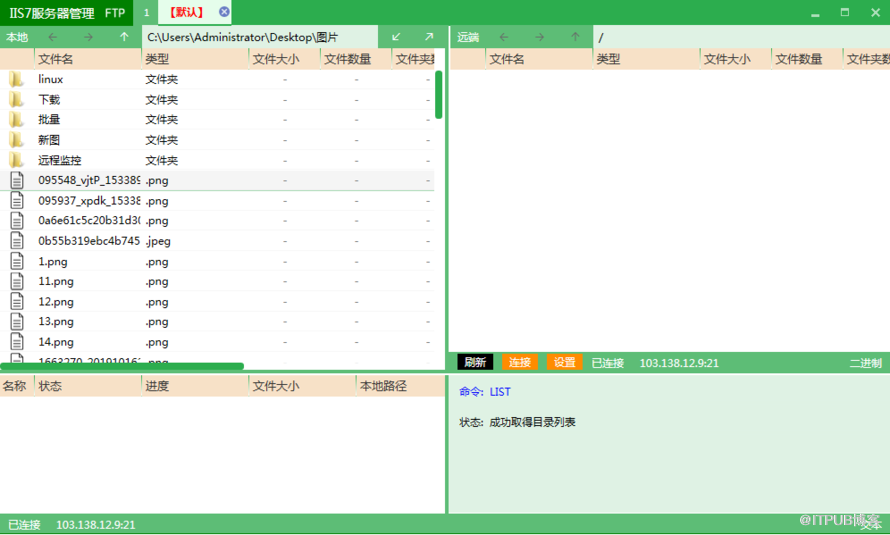Click server address 103.138.12.9:21 beside 设置

[x=679, y=363]
